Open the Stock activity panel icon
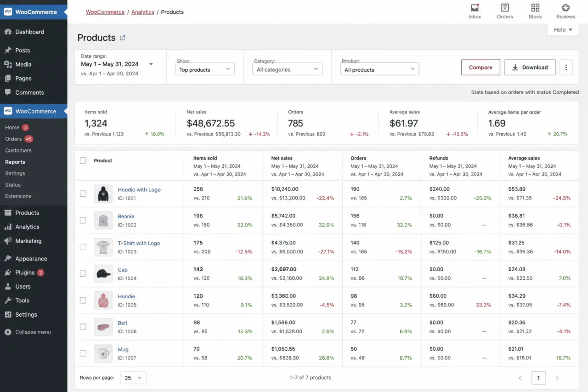588x392 pixels. [x=535, y=8]
